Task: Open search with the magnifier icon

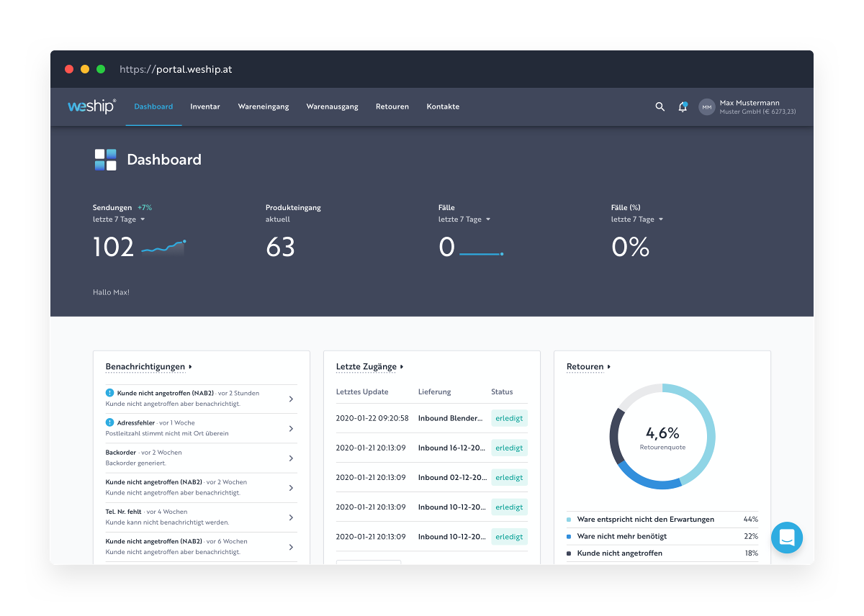Action: point(660,107)
